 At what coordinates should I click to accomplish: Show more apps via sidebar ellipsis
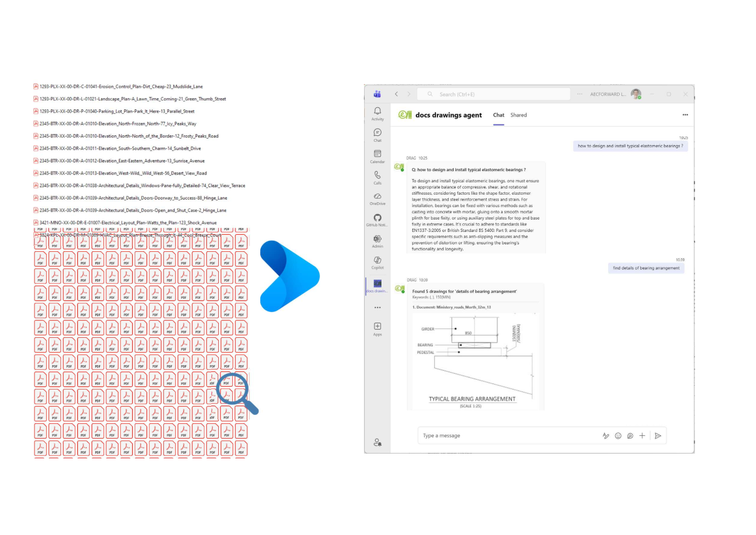coord(377,307)
